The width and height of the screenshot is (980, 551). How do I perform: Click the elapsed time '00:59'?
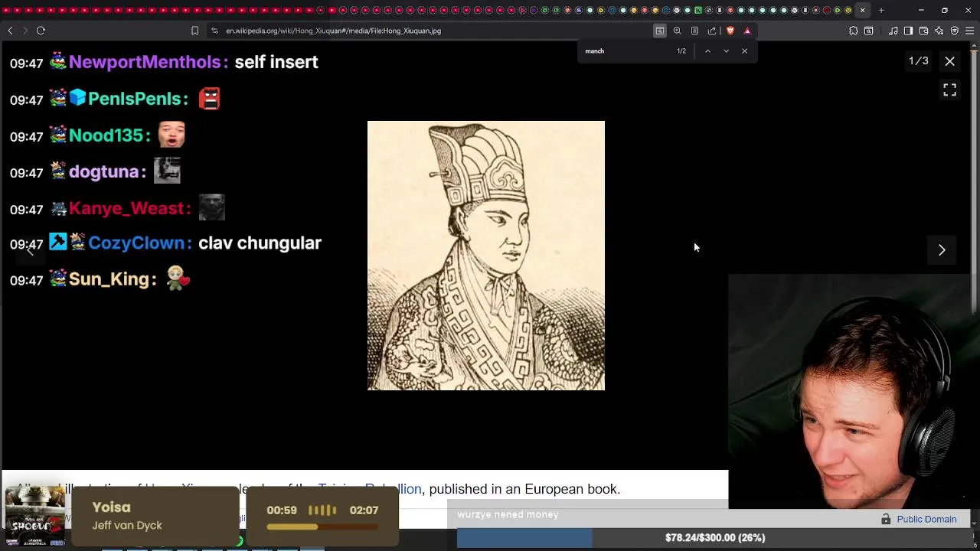282,510
